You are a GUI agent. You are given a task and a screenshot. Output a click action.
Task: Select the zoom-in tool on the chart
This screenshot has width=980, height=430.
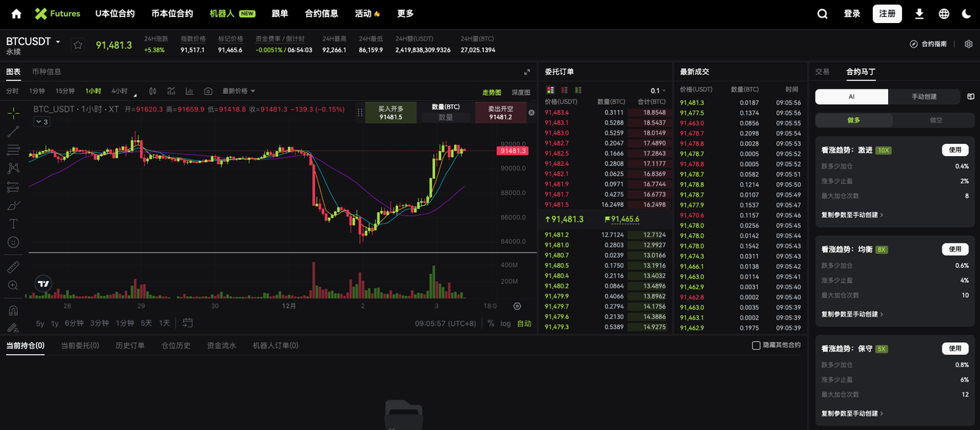(13, 285)
